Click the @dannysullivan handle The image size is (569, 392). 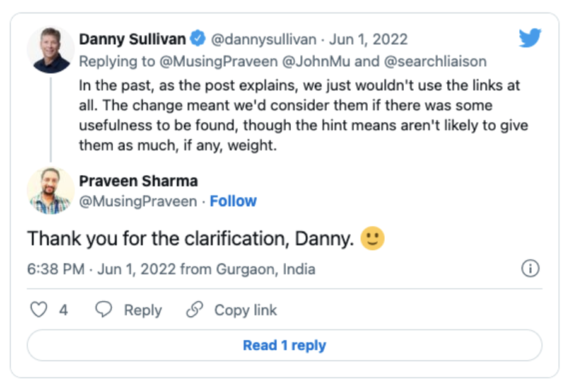263,39
